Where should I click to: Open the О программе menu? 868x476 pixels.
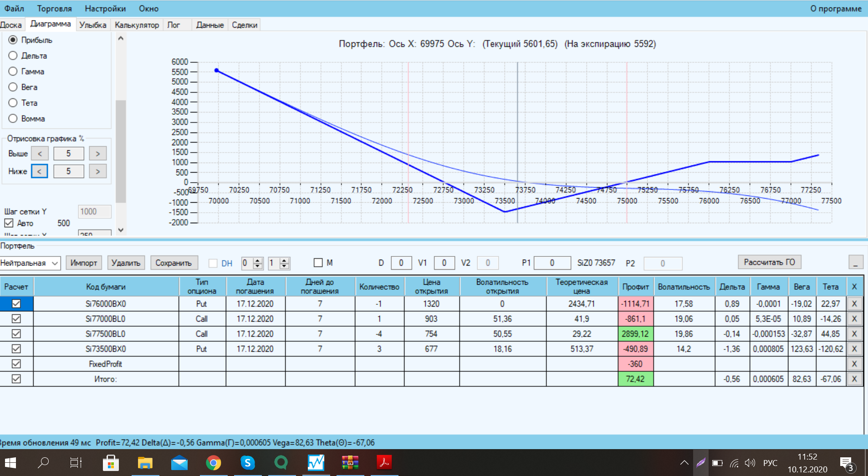click(836, 9)
